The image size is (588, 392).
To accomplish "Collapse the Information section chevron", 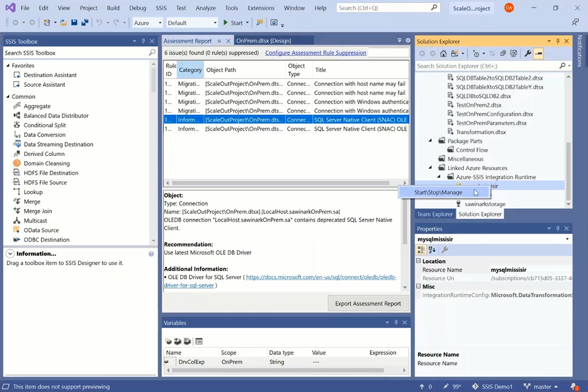I will tap(10, 254).
